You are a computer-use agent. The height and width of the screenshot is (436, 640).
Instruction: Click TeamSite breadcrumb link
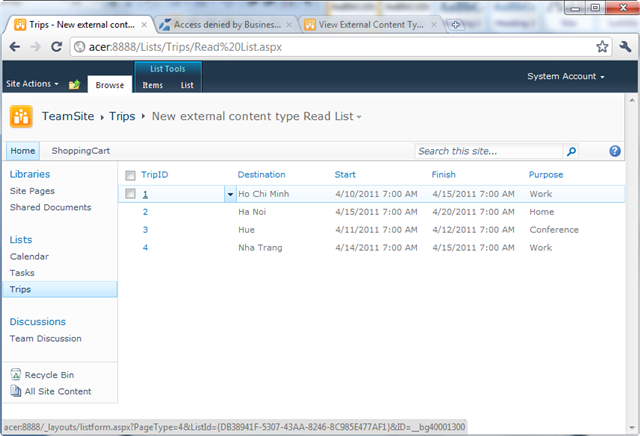(68, 116)
